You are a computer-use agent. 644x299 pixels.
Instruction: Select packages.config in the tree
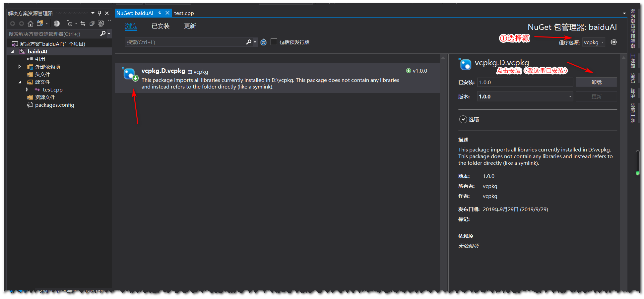[x=55, y=105]
